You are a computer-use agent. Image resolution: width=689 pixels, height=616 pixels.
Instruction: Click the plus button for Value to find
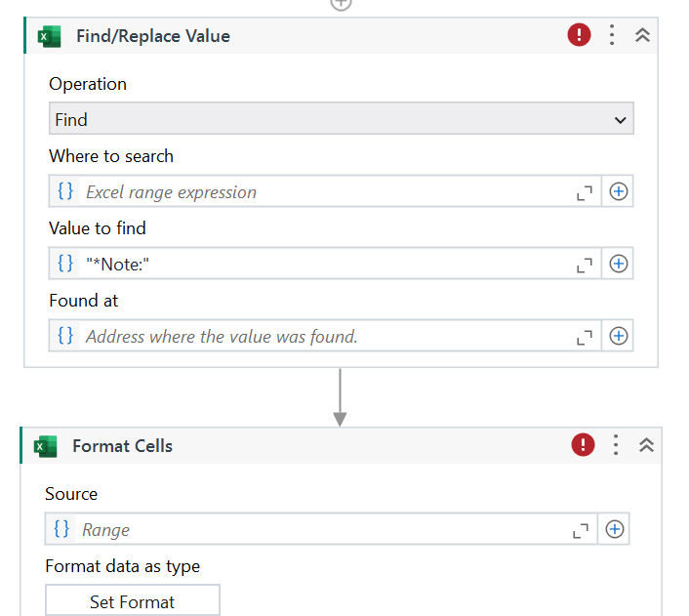pos(618,264)
